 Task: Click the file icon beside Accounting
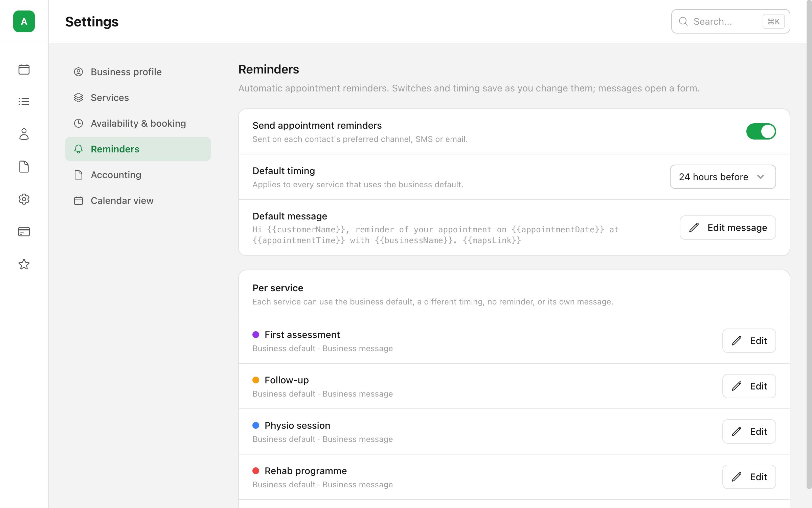click(x=78, y=175)
